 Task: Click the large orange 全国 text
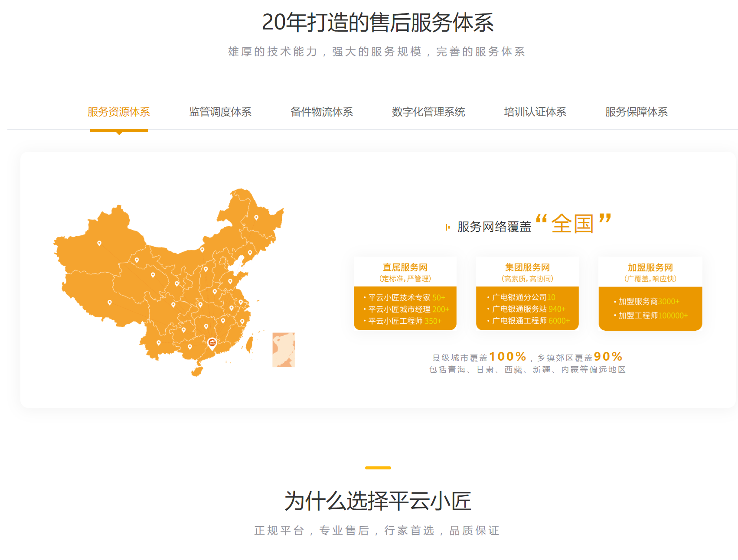tap(572, 224)
